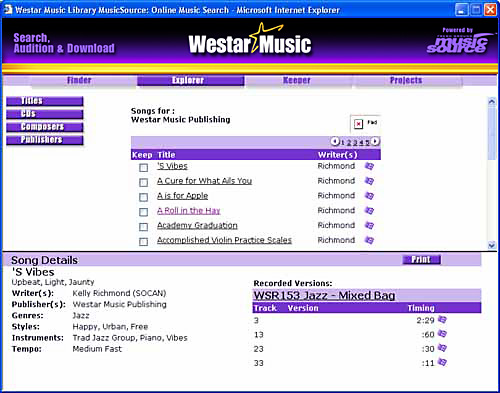
Task: Go to previous results page arrow
Action: [335, 141]
